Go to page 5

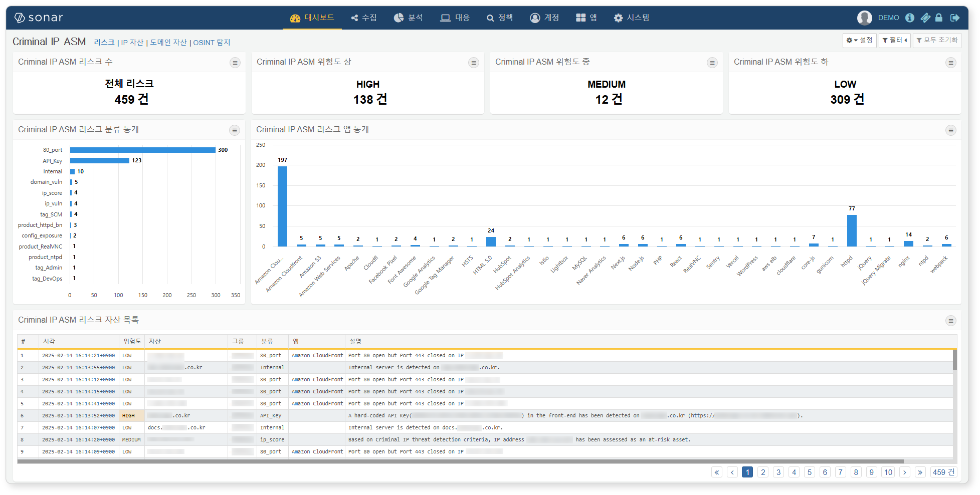point(810,472)
